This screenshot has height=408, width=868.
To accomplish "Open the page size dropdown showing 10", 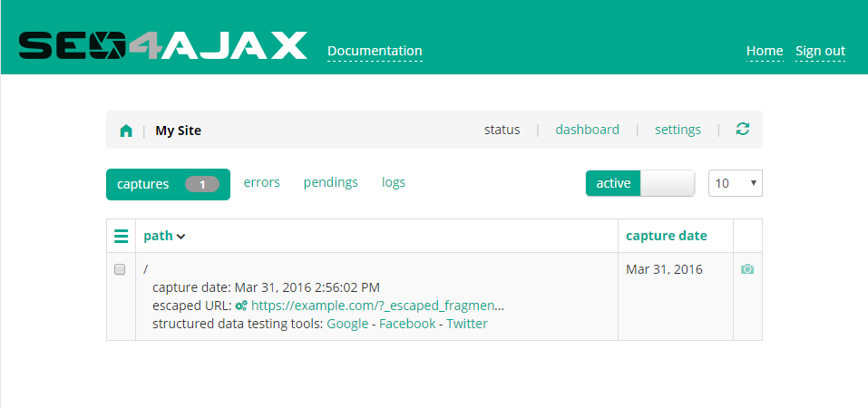I will (735, 183).
